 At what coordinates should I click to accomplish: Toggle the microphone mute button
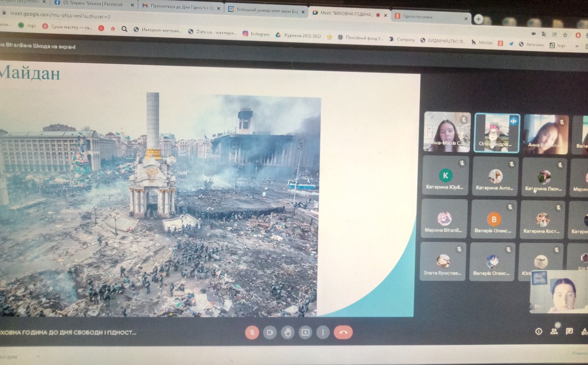[x=252, y=332]
